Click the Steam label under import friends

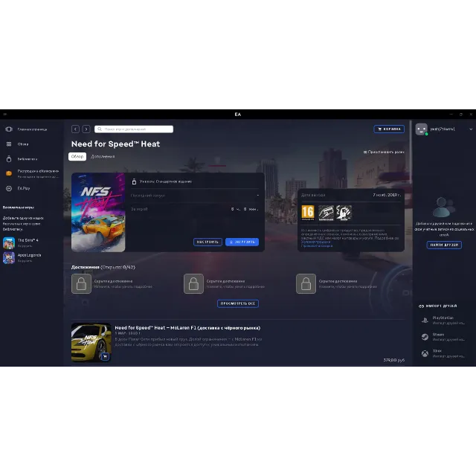[438, 334]
